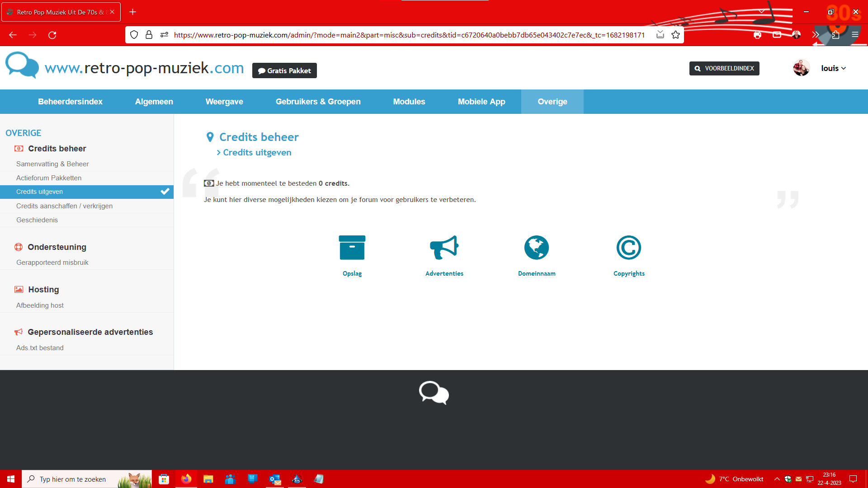Image resolution: width=868 pixels, height=488 pixels.
Task: Select Credits uitgeven in sidebar
Action: pyautogui.click(x=87, y=192)
